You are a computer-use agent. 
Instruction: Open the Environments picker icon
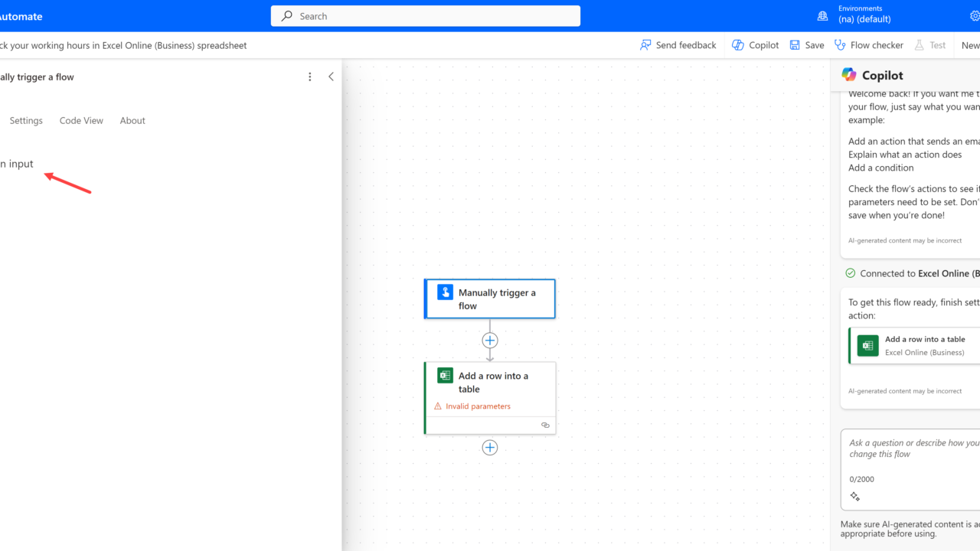[x=822, y=16]
